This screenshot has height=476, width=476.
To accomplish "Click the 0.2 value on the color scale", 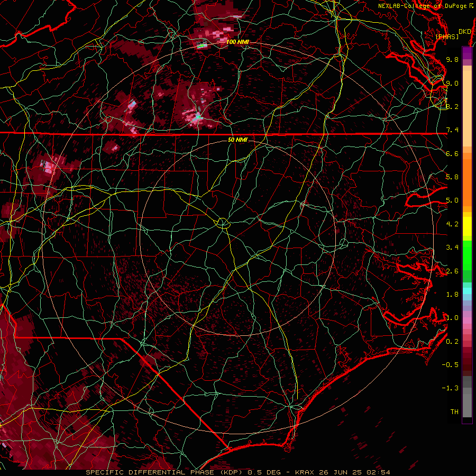I will tap(452, 342).
